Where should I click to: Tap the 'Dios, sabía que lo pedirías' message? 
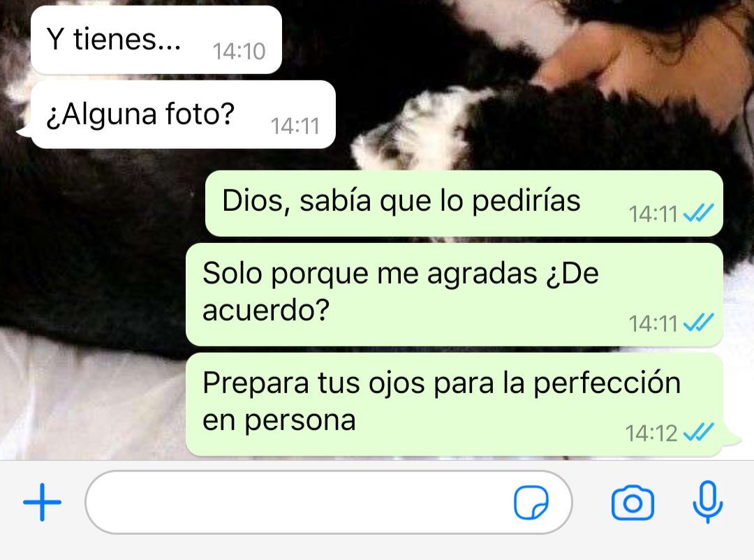click(x=464, y=203)
